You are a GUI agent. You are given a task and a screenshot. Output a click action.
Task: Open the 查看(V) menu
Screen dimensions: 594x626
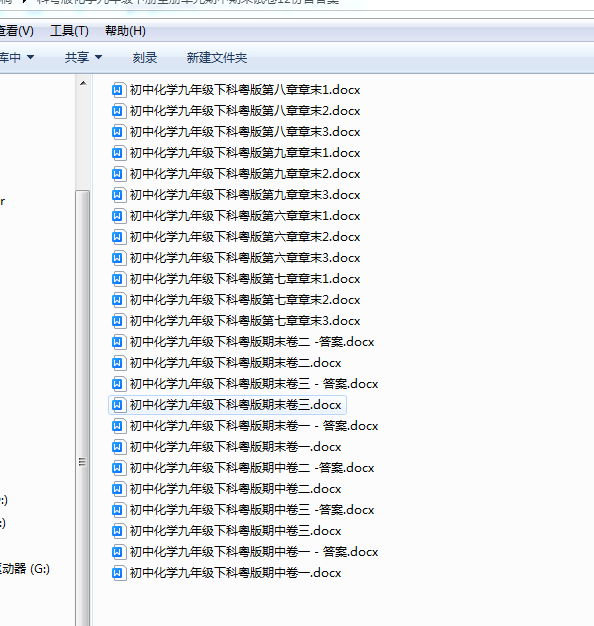point(17,31)
